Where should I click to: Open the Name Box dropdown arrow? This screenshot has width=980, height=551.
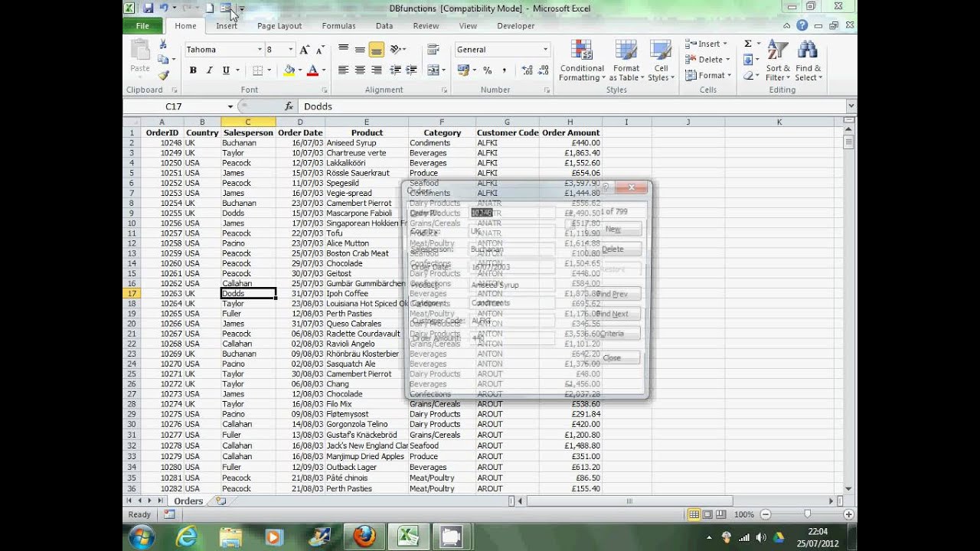click(x=230, y=106)
